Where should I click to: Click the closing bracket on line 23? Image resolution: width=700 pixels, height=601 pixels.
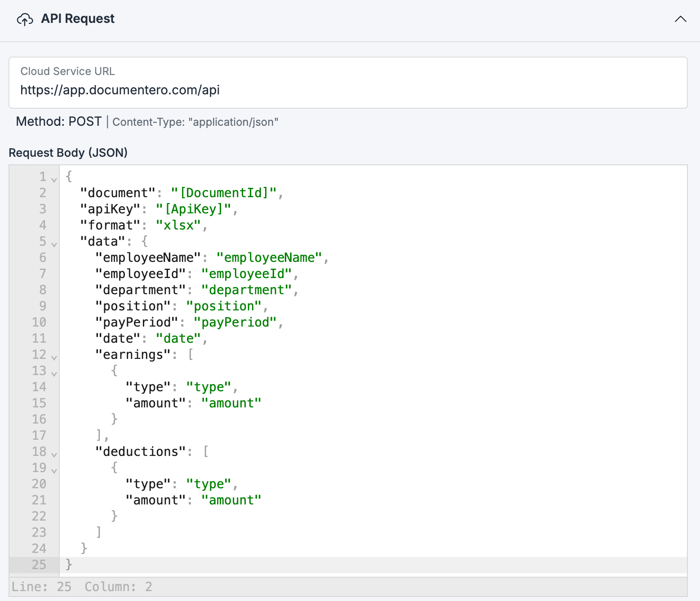click(99, 532)
